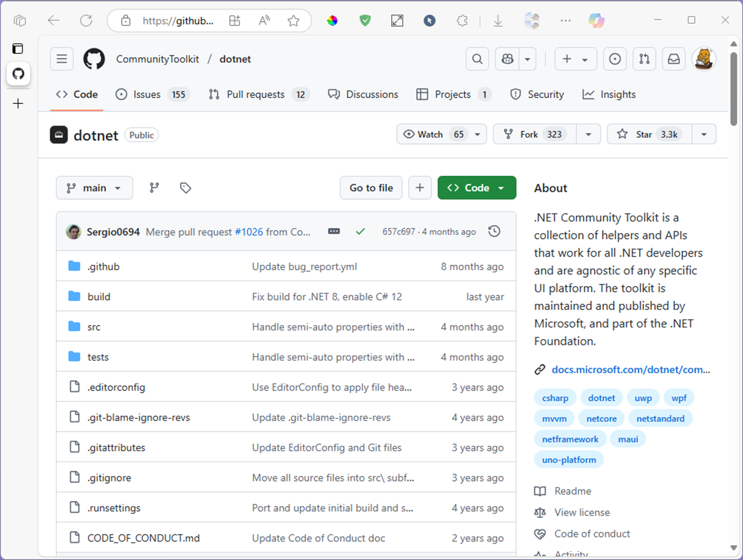Click Sergio0694 avatar in commit row
The width and height of the screenshot is (743, 560).
(x=74, y=231)
